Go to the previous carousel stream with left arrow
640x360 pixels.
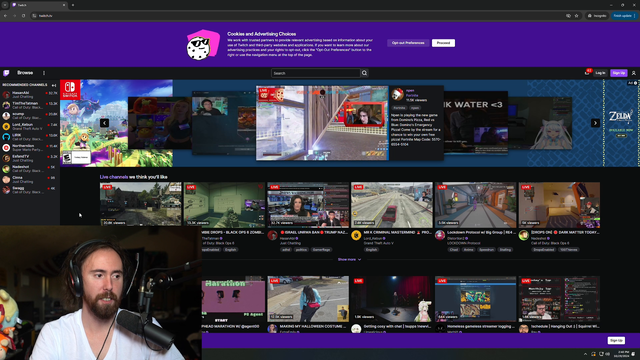(104, 123)
